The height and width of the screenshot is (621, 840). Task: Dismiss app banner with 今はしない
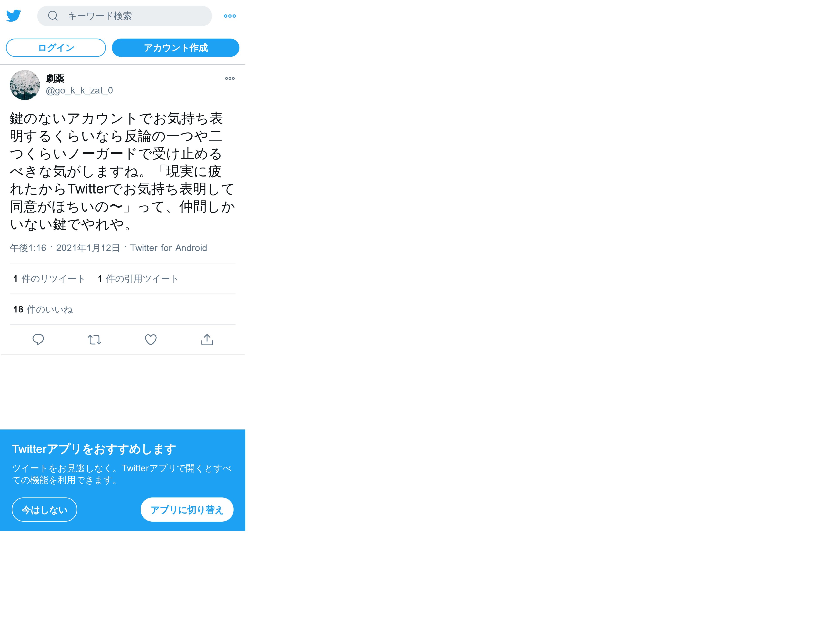point(44,510)
